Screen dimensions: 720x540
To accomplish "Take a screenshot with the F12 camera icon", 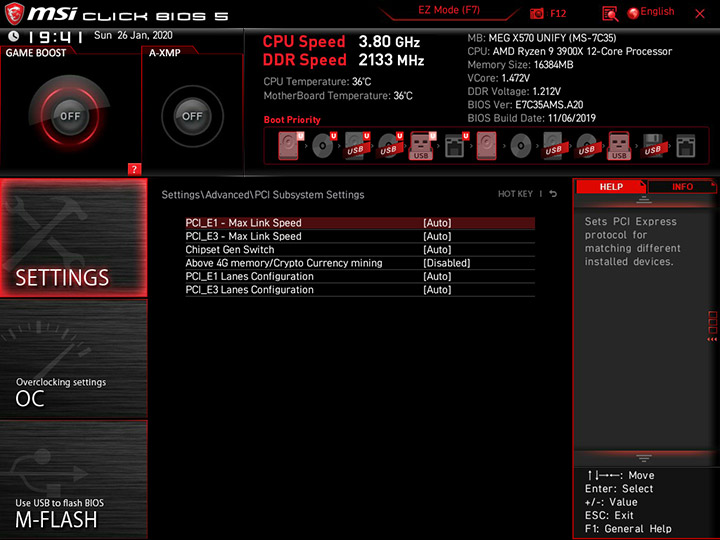I will (536, 14).
